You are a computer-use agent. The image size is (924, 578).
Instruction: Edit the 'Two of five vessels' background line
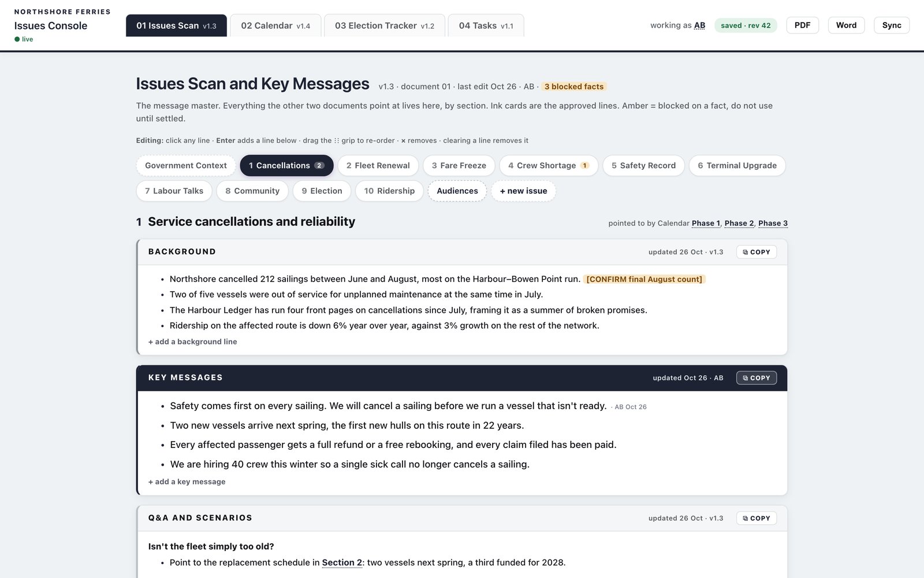click(x=356, y=294)
